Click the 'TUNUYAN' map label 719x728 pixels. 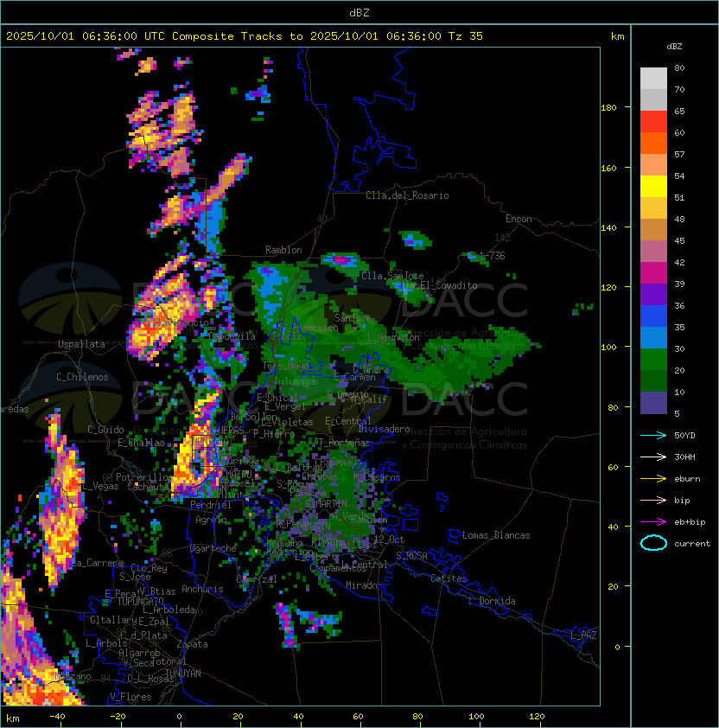point(183,674)
